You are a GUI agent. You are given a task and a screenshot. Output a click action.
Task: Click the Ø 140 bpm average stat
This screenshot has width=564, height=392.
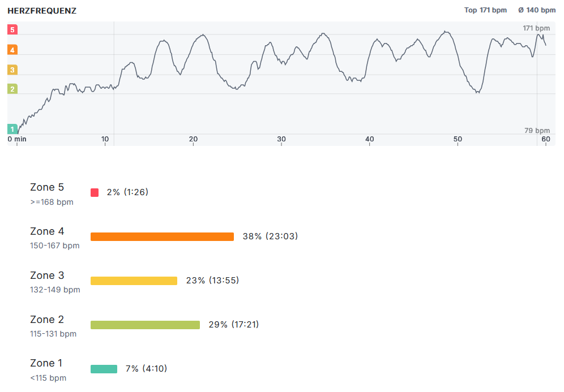537,10
